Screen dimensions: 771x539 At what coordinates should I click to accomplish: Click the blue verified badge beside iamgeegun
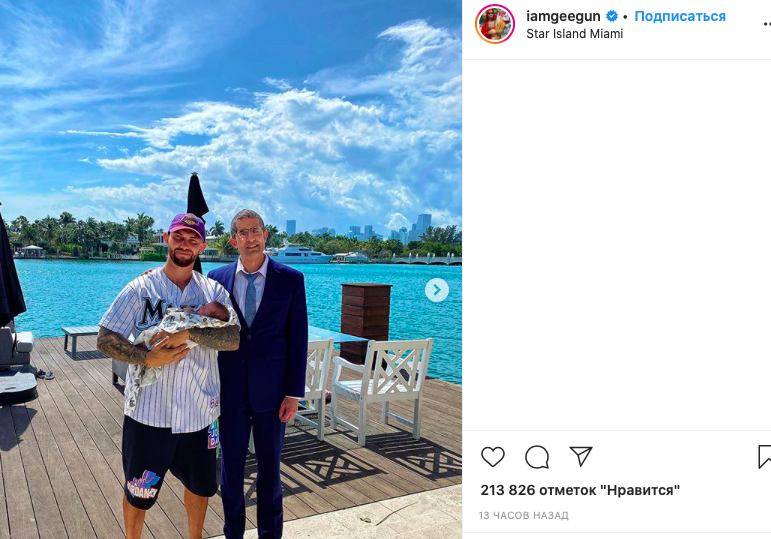pyautogui.click(x=612, y=16)
